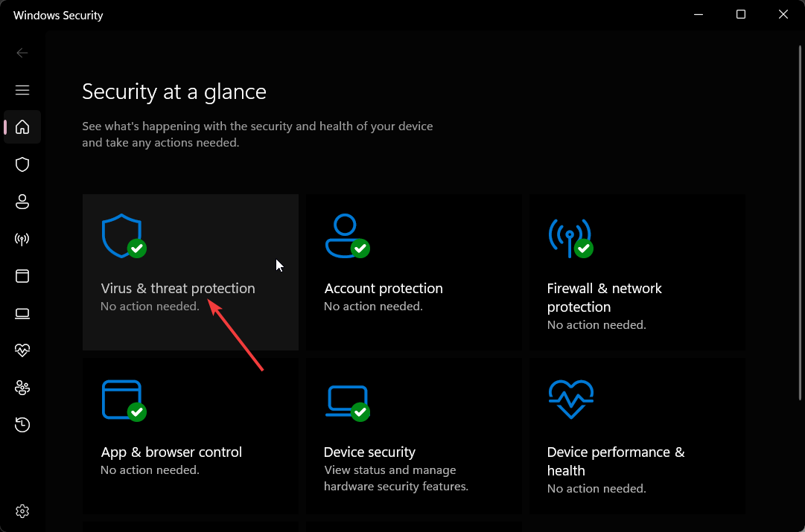Screen dimensions: 805x532
Task: Open Device performance heart sidebar icon
Action: (x=22, y=350)
